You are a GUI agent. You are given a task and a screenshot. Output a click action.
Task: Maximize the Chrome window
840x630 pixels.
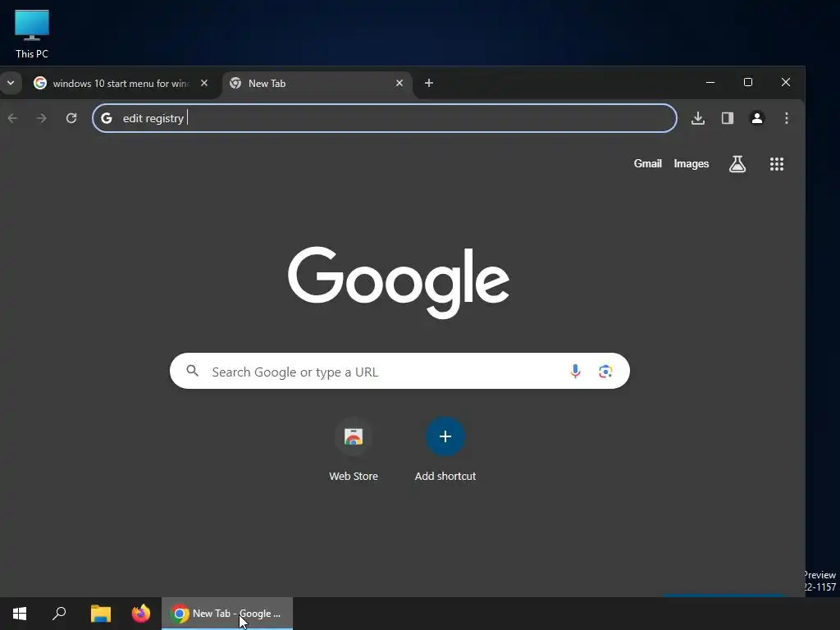tap(748, 83)
